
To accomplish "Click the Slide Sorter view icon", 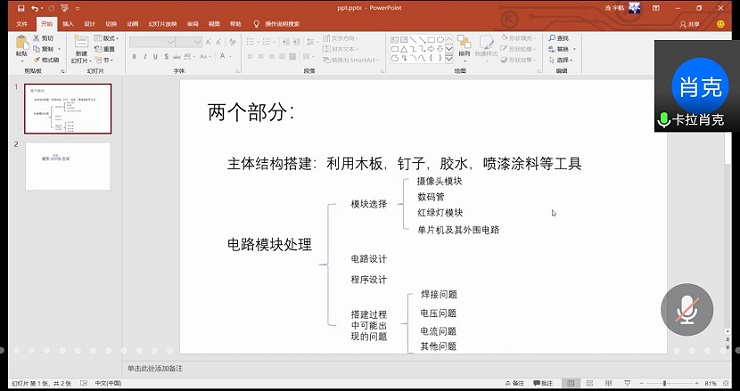I will click(x=589, y=383).
